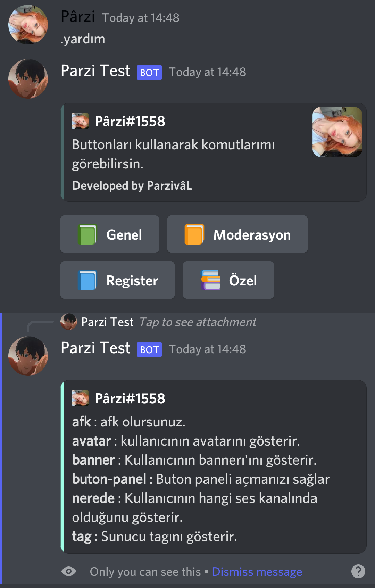Viewport: 375px width, 588px height.
Task: Click the Pârzi username at top
Action: point(78,17)
